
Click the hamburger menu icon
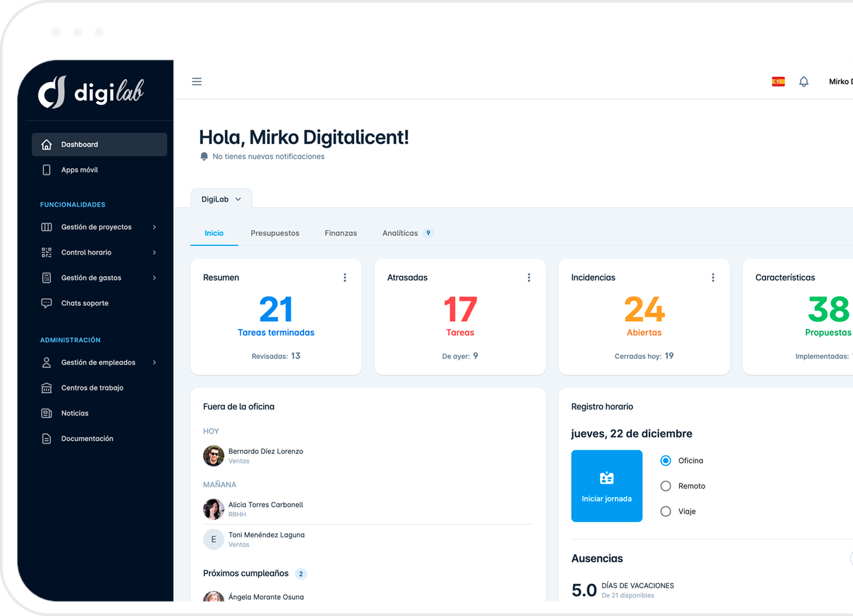click(197, 82)
